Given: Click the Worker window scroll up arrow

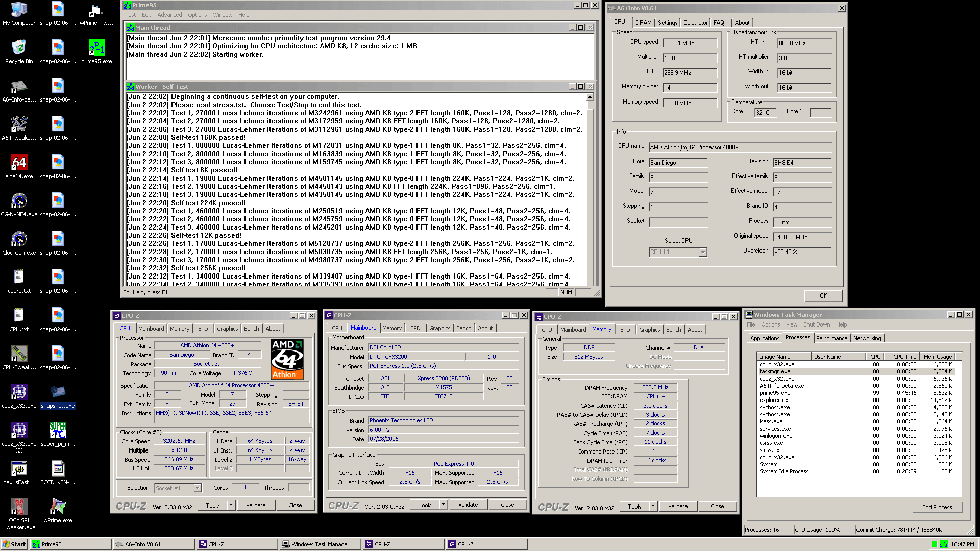Looking at the screenshot, I should pyautogui.click(x=590, y=97).
